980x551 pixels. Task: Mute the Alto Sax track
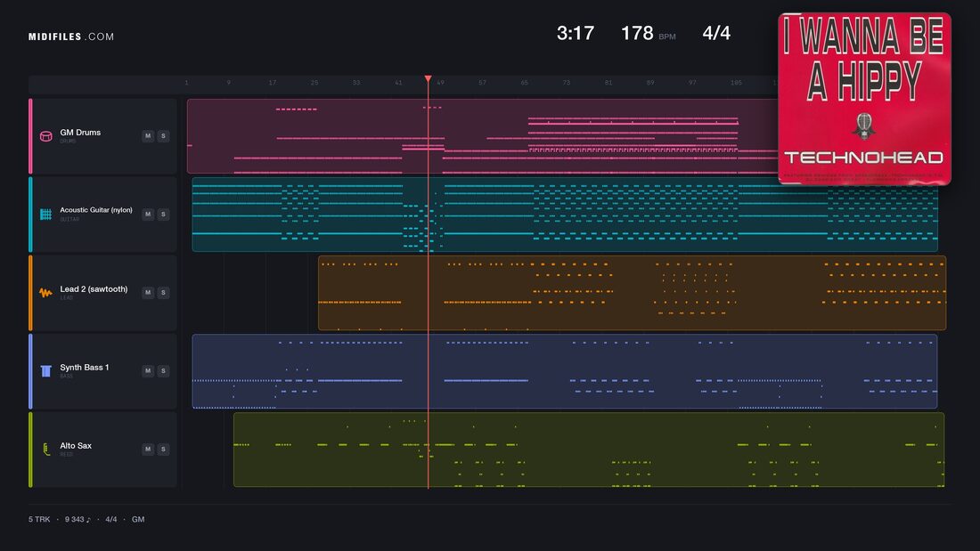tap(148, 450)
